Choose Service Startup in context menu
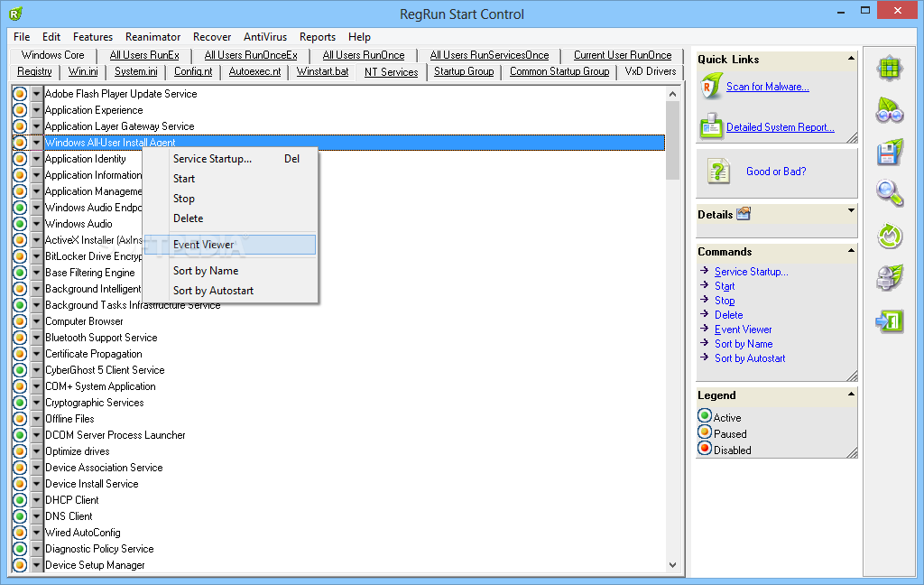 point(230,159)
